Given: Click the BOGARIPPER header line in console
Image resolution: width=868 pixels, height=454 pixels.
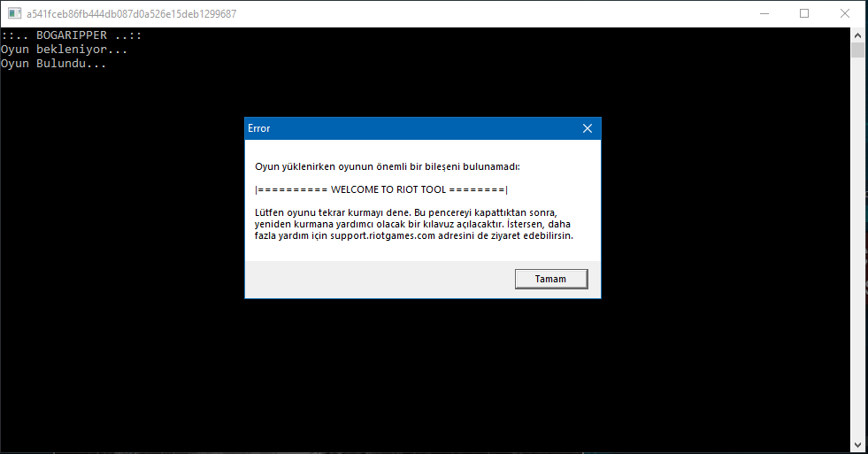Looking at the screenshot, I should [x=71, y=35].
